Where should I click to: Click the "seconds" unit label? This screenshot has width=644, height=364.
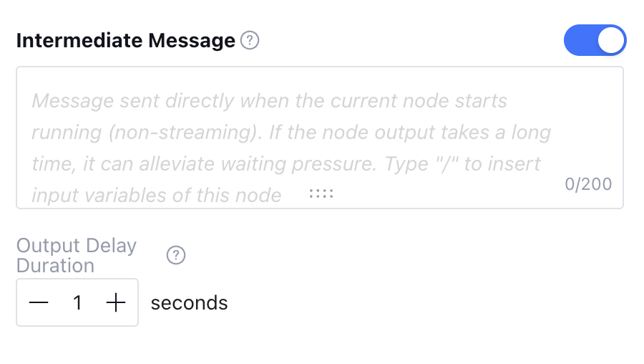[x=189, y=303]
